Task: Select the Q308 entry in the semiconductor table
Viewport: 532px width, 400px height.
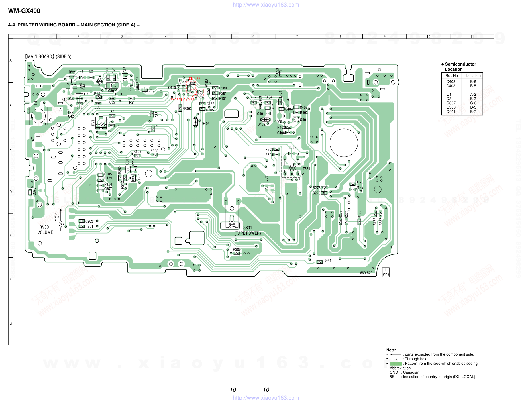Action: tap(451, 107)
